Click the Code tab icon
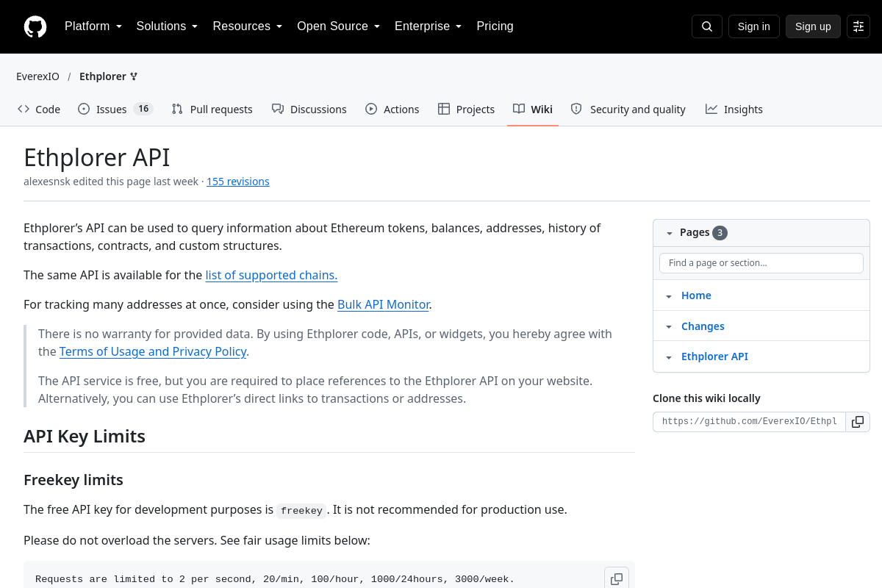Viewport: 882px width, 588px height. [24, 109]
